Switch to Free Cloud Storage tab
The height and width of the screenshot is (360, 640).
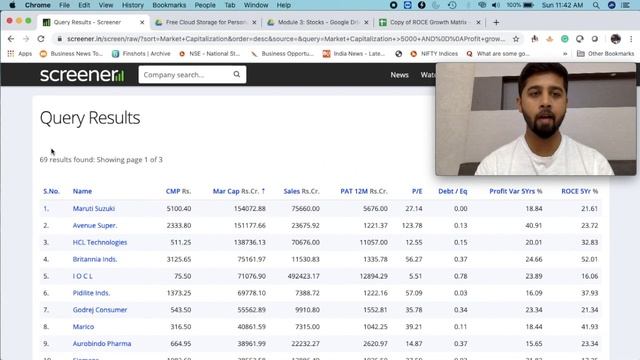coord(205,22)
